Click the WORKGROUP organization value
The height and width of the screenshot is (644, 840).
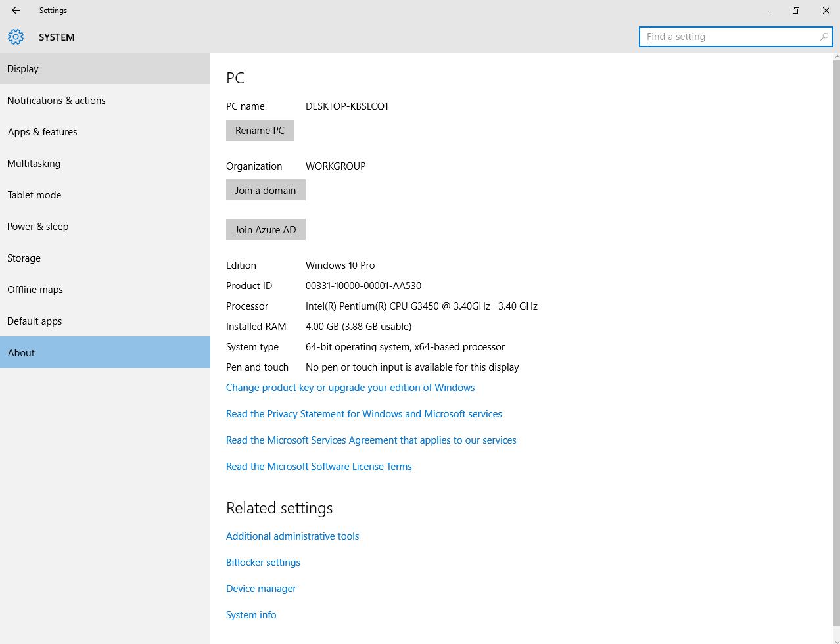pos(336,166)
